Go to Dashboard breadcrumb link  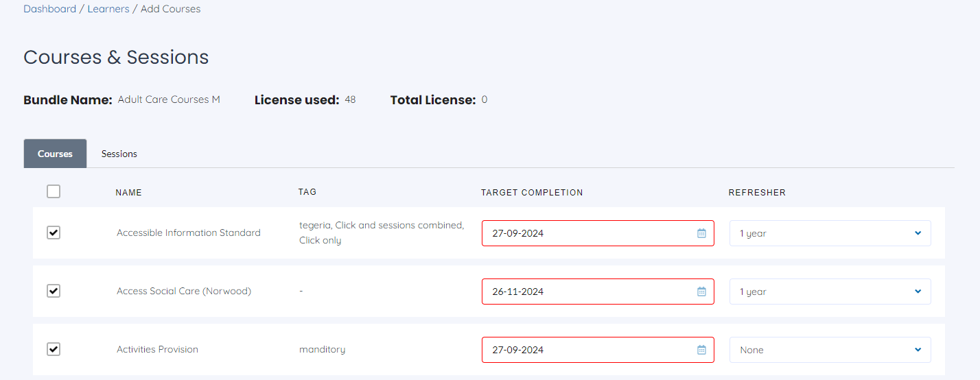tap(49, 9)
